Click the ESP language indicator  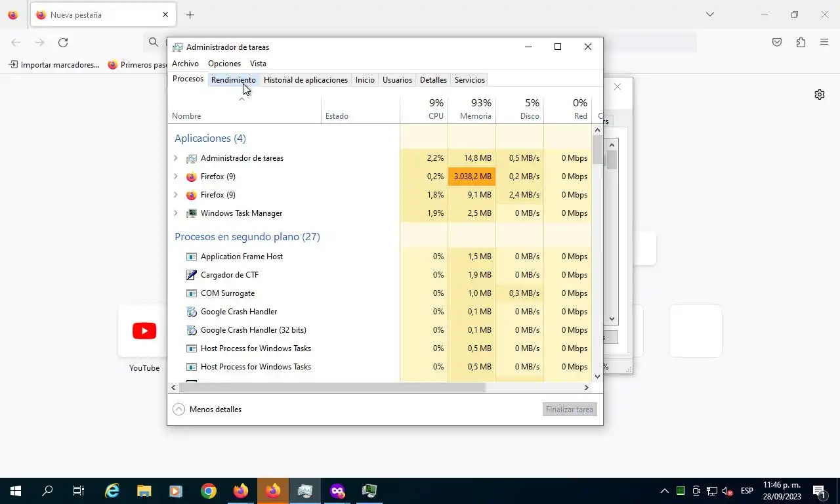click(747, 491)
